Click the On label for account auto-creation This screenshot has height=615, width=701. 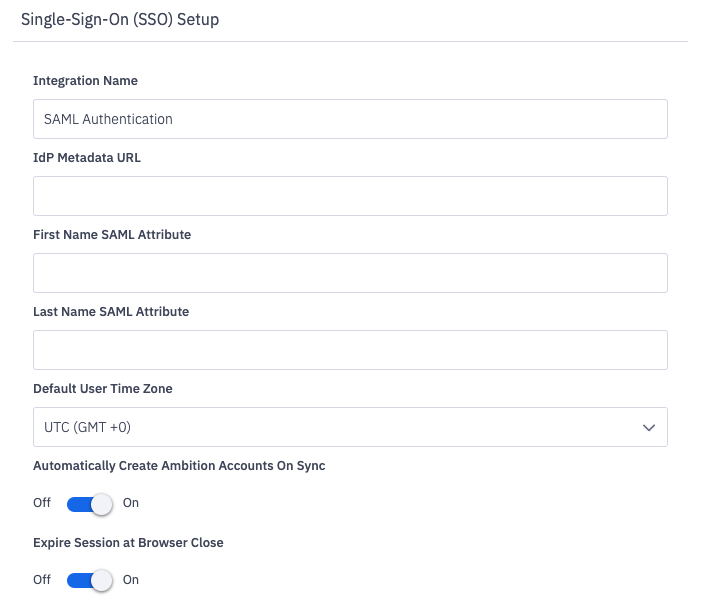pos(131,503)
